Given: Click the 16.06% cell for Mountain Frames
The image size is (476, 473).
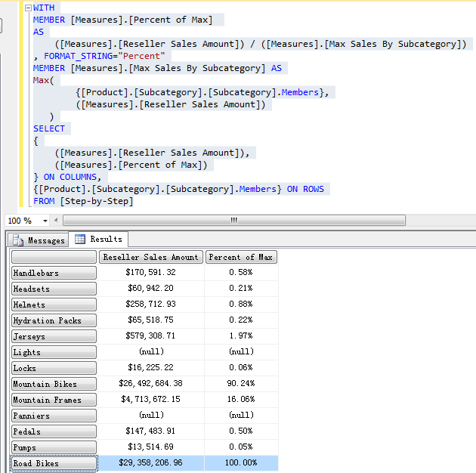Looking at the screenshot, I should [x=241, y=399].
